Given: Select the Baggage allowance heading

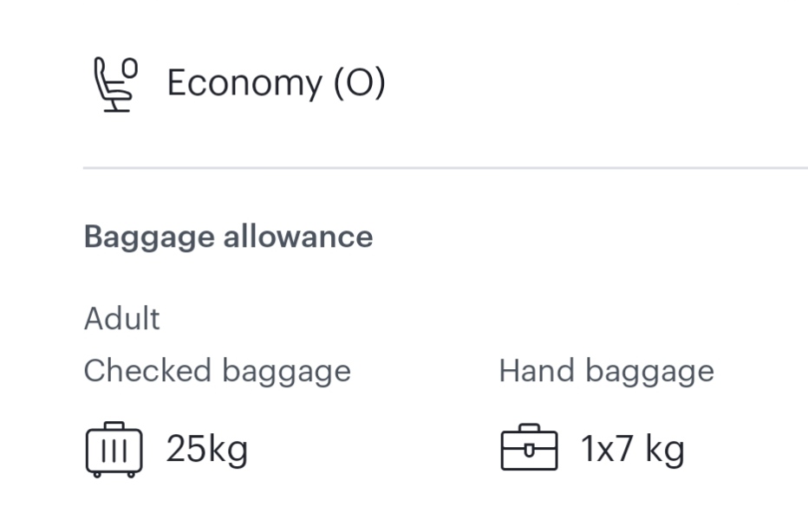Looking at the screenshot, I should pos(228,237).
